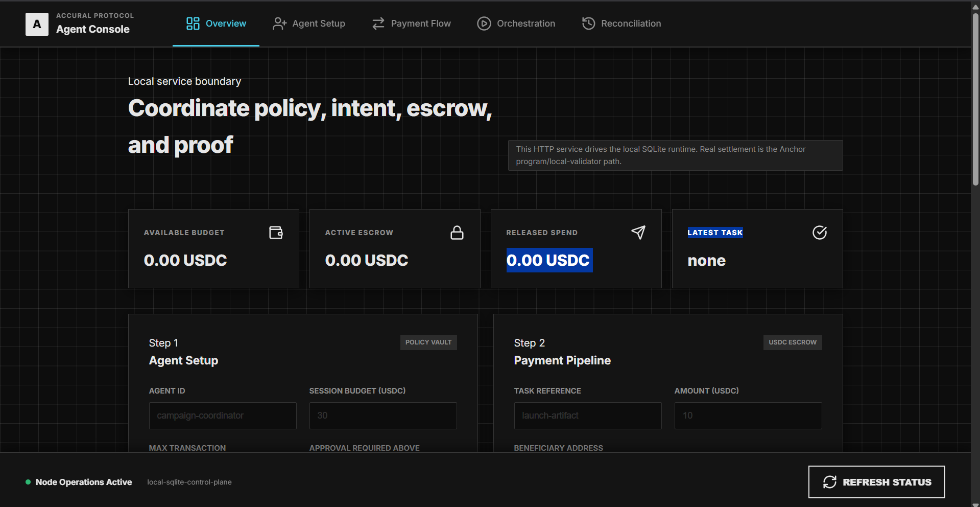Click the REFRESH STATUS button

click(876, 482)
